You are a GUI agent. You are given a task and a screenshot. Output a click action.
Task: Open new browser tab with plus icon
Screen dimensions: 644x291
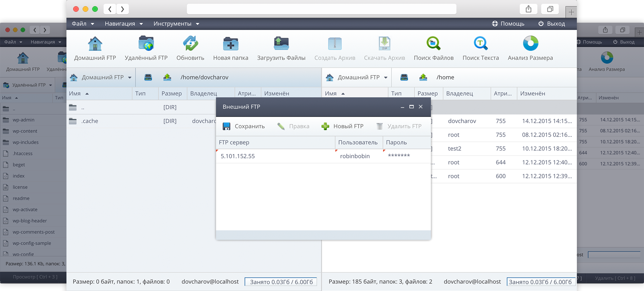pos(571,12)
